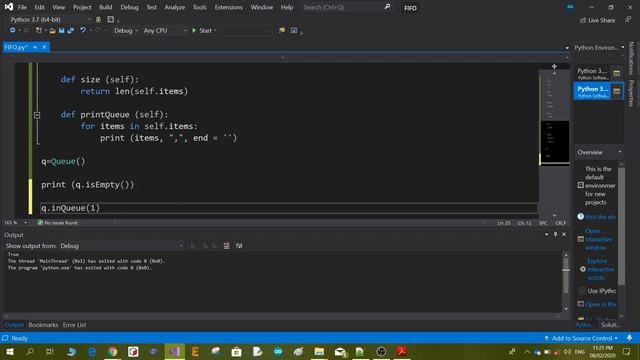Click the window layout icon right of Find in Files
640x360 pixels.
294,31
